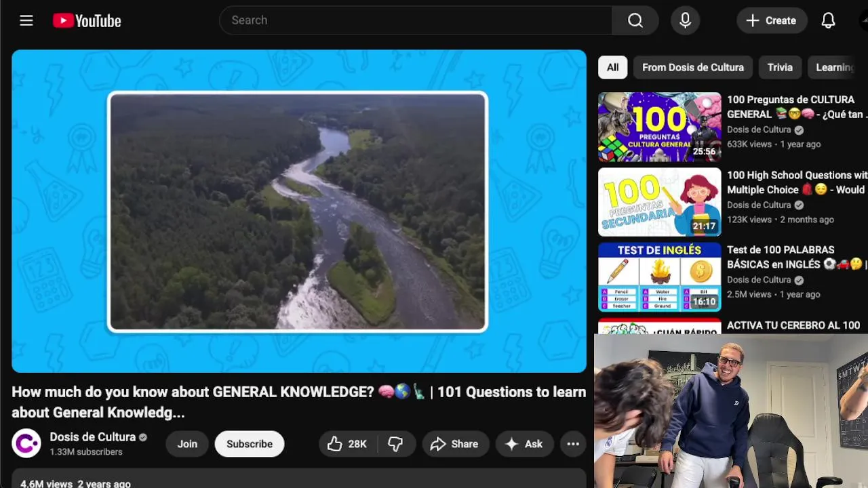Open the Dosis de Cultura channel name

coord(93,437)
